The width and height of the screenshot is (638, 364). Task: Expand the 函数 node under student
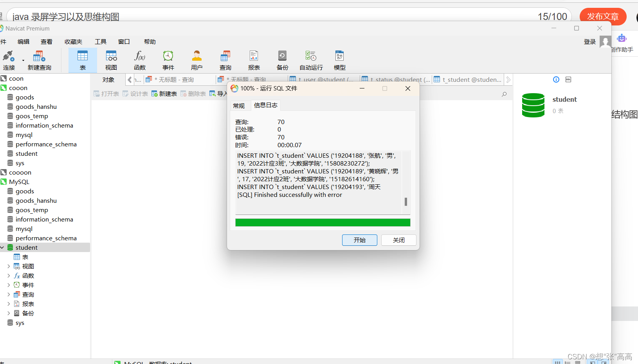9,276
